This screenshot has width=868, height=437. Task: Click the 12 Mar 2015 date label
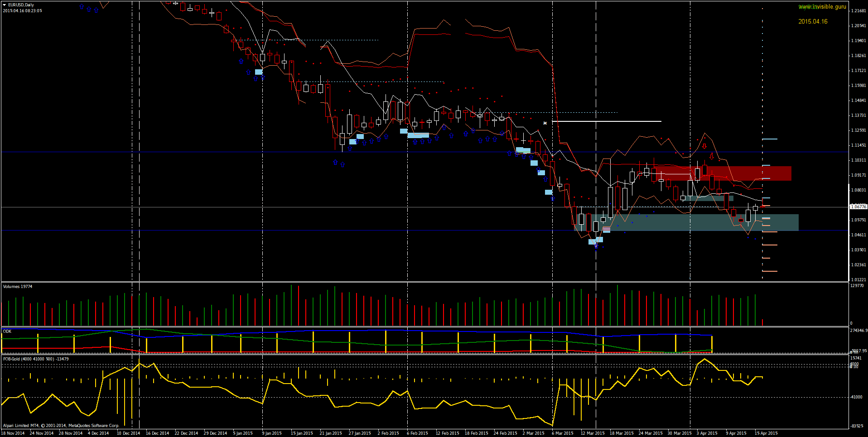(593, 433)
